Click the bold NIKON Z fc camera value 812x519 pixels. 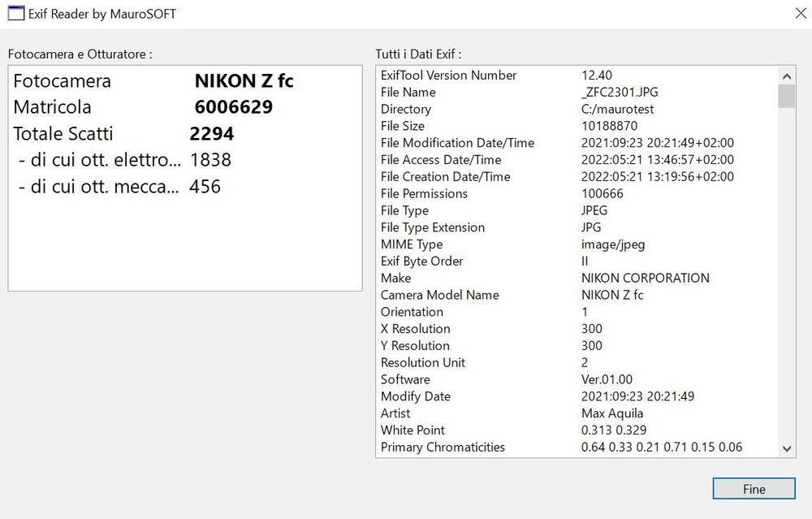(244, 80)
